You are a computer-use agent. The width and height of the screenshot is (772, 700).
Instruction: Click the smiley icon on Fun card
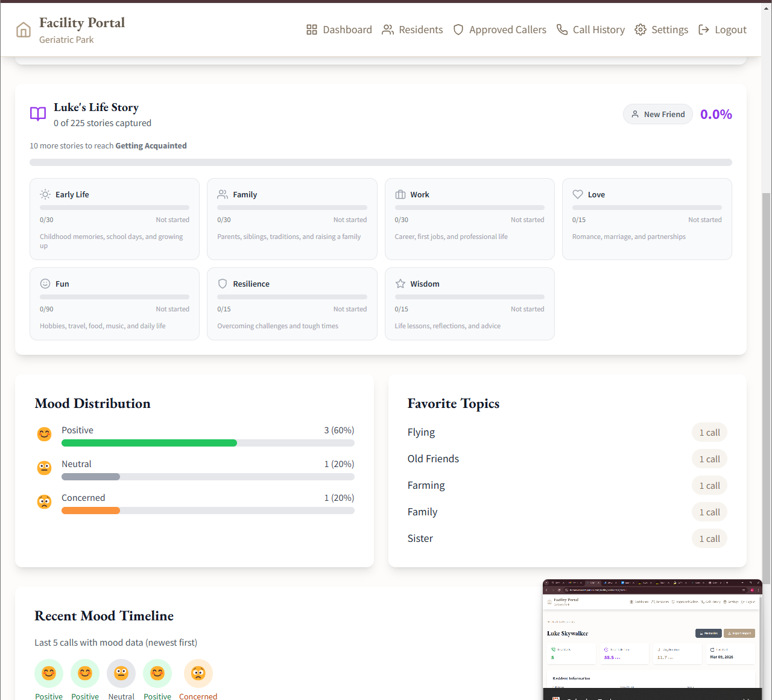pyautogui.click(x=45, y=284)
